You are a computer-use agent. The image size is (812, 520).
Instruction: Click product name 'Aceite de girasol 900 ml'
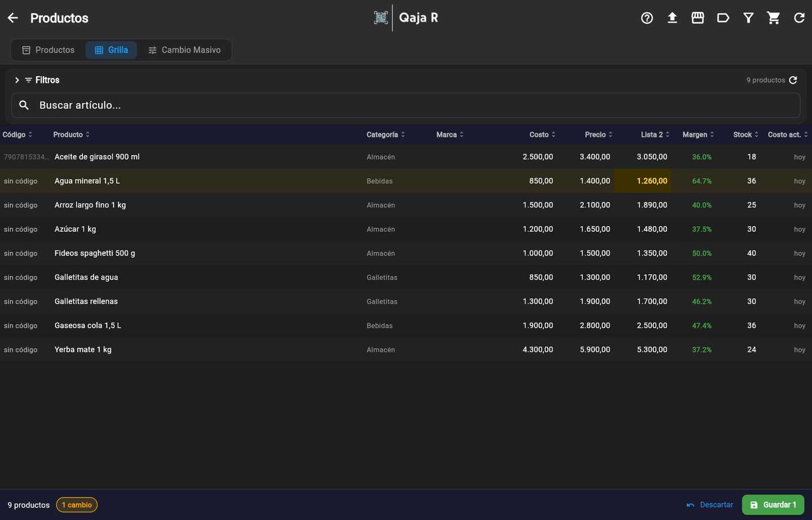(97, 157)
